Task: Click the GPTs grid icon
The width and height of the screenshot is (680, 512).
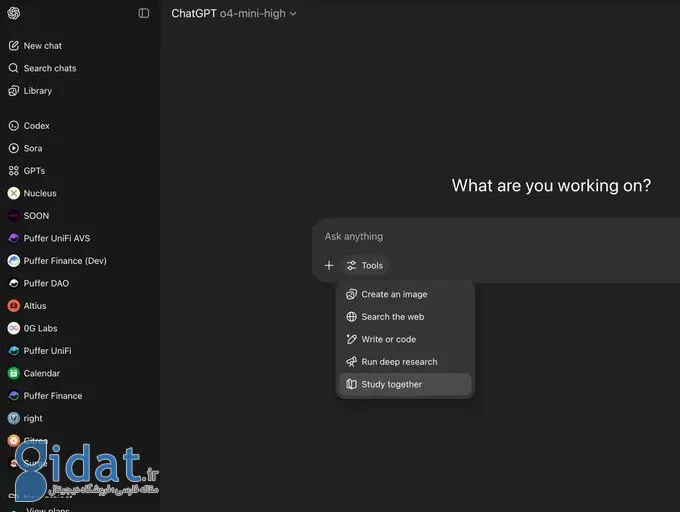Action: [13, 171]
